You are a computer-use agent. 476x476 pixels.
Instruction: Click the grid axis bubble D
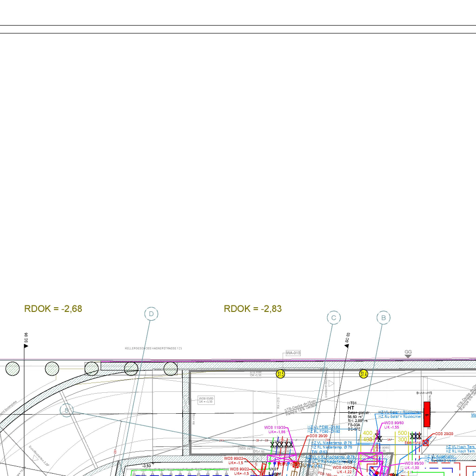(x=151, y=314)
